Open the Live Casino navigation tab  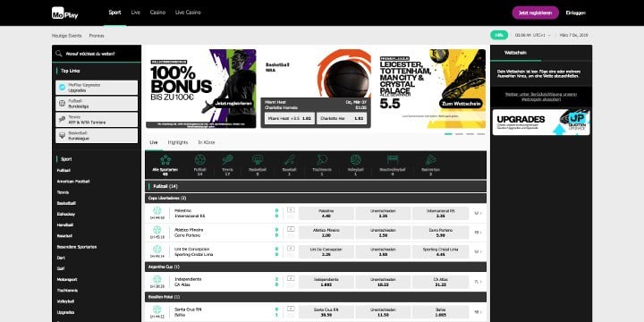point(188,13)
